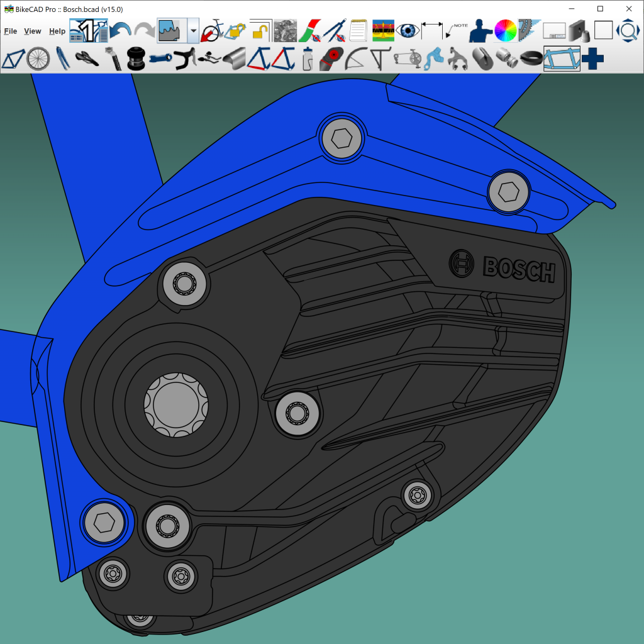Click the compass drafting tool icon
The width and height of the screenshot is (644, 644).
pyautogui.click(x=334, y=31)
